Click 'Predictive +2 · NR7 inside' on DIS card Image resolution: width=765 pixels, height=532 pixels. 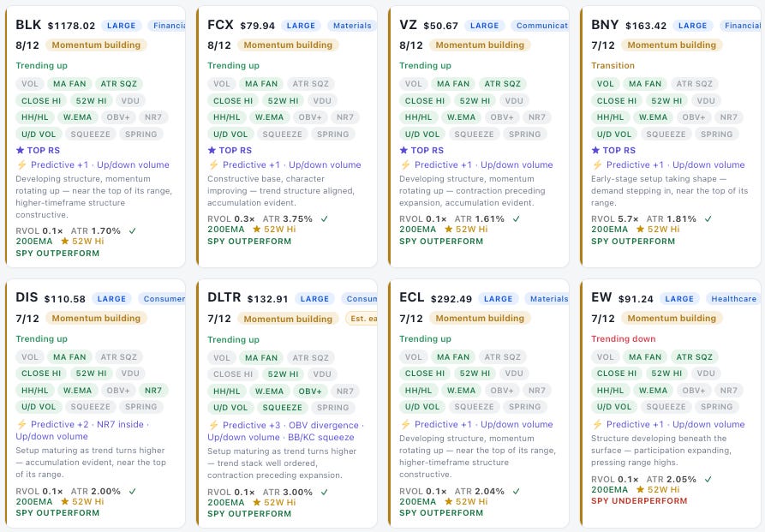(87, 424)
